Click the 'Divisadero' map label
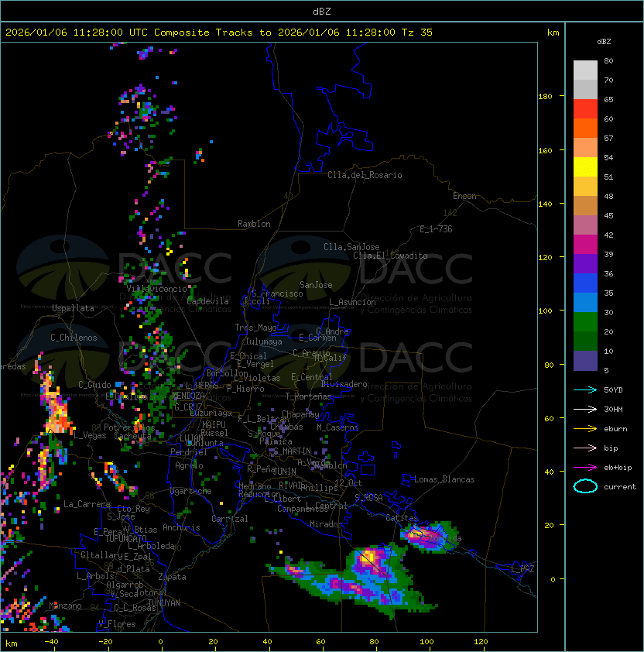Viewport: 644px width, 652px height. [x=344, y=384]
